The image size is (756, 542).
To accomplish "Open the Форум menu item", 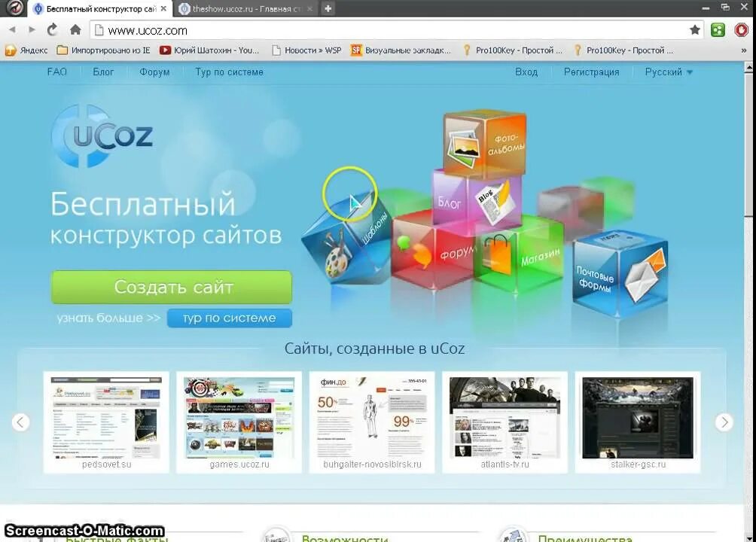I will [154, 72].
